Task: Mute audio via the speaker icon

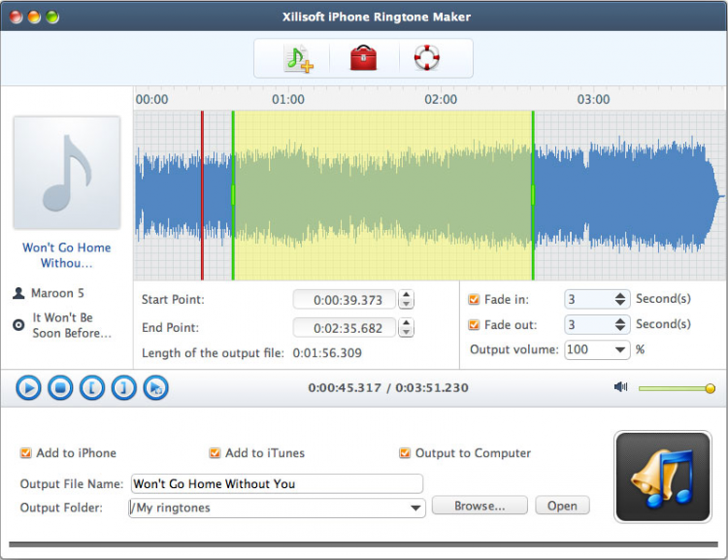Action: coord(621,387)
